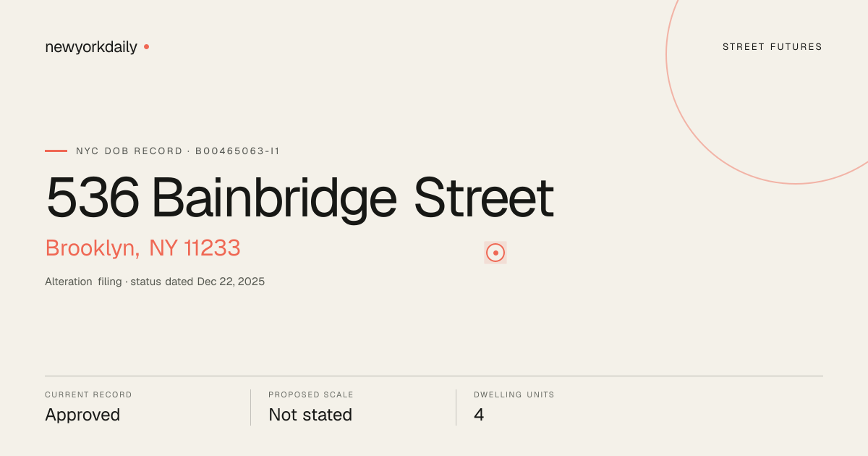Click the Proposed Scale label
Screen dimensions: 868x456
311,395
